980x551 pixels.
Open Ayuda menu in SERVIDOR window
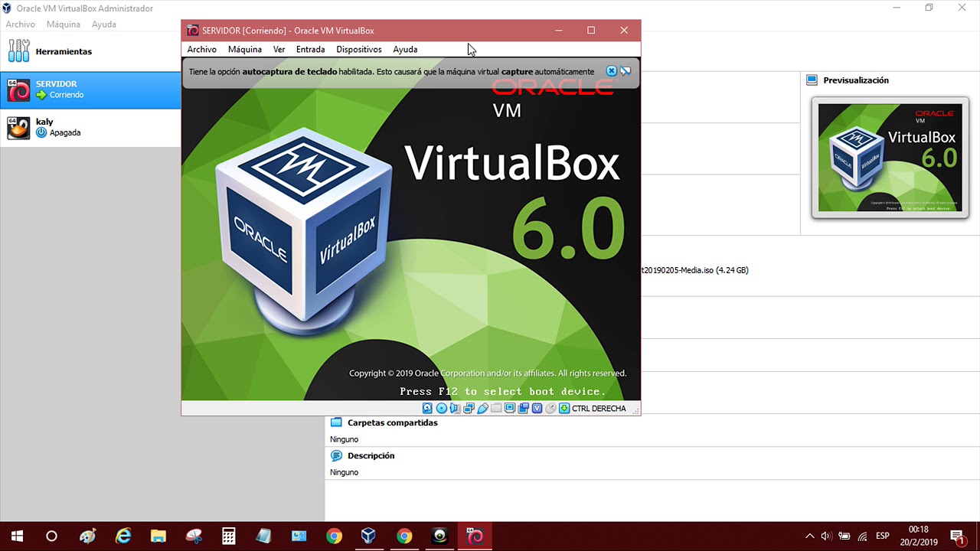405,49
